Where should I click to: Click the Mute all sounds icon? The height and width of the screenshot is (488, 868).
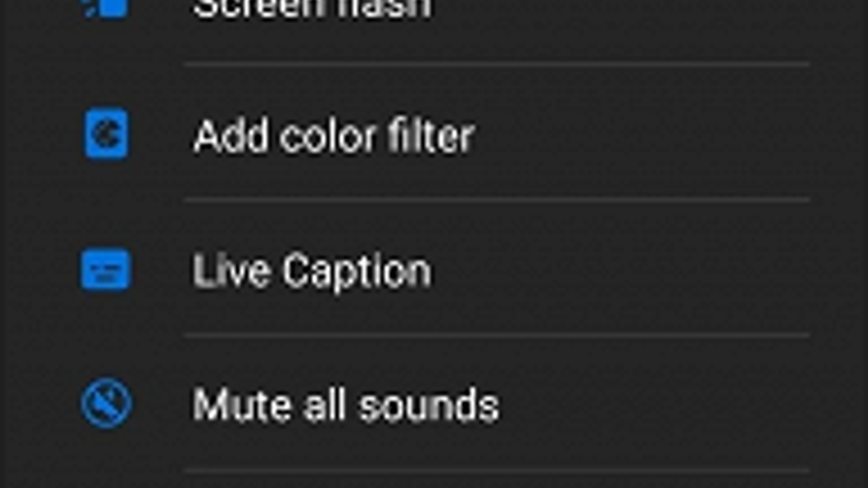[106, 403]
